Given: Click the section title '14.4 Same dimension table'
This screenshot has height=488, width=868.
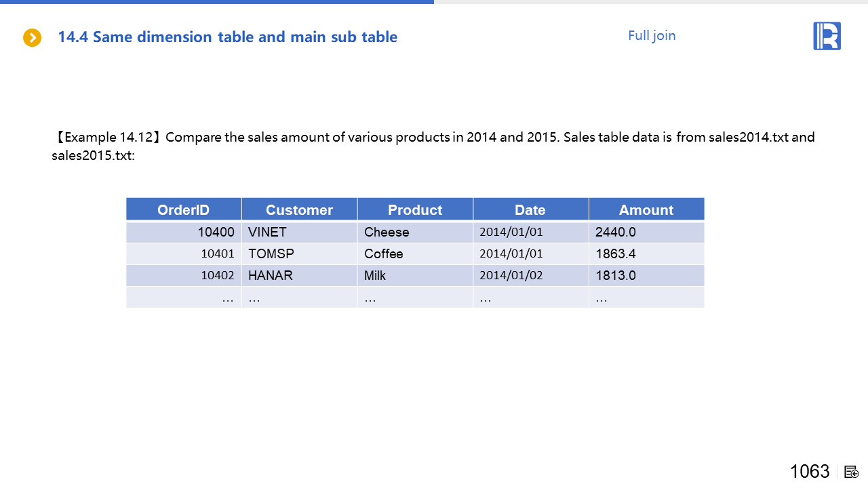Looking at the screenshot, I should [x=227, y=37].
